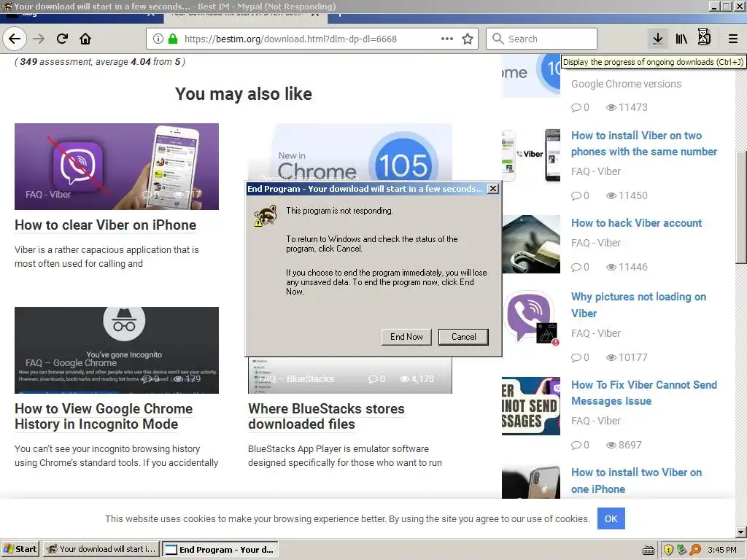Screen dimensions: 747x560
Task: Accept cookies with the OK button
Action: tap(611, 518)
